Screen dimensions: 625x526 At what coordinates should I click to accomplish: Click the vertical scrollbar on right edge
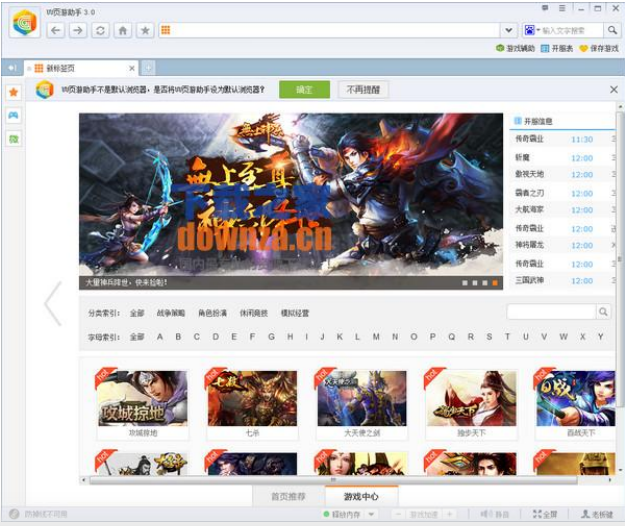[x=620, y=259]
